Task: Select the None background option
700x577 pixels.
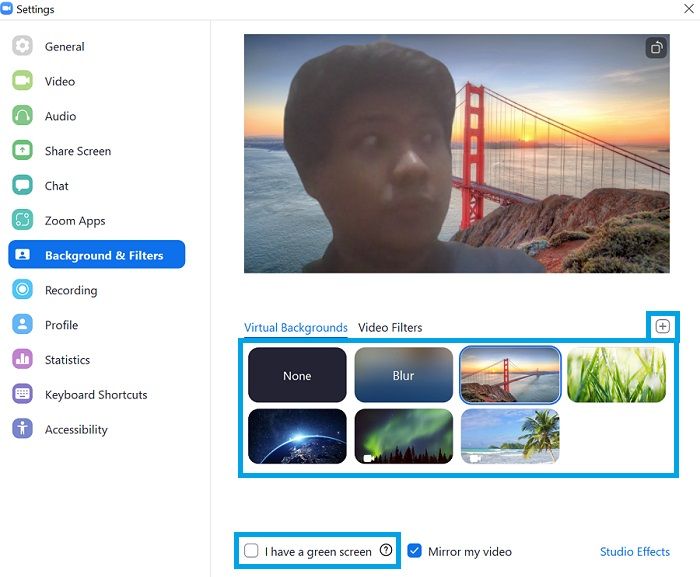Action: coord(297,375)
